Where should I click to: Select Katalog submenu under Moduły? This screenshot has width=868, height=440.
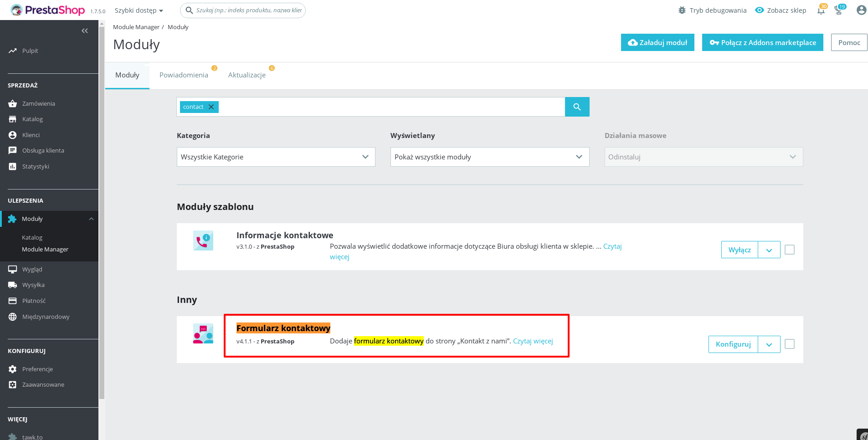[32, 237]
